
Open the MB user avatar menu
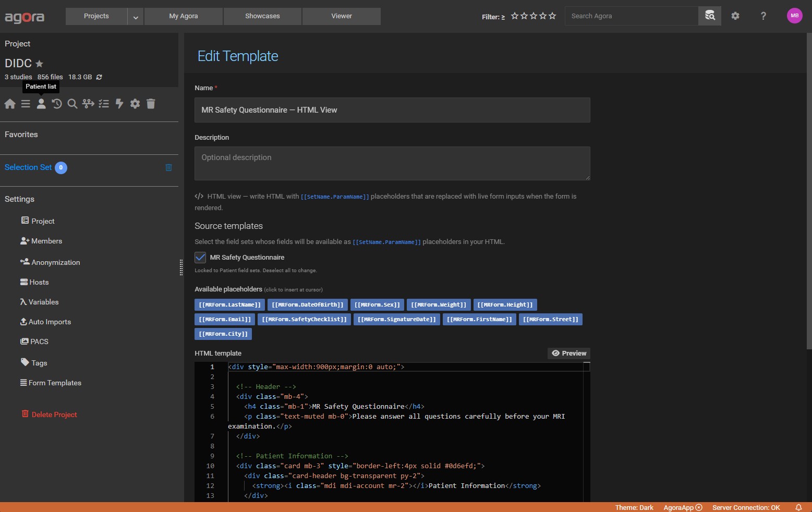point(794,16)
